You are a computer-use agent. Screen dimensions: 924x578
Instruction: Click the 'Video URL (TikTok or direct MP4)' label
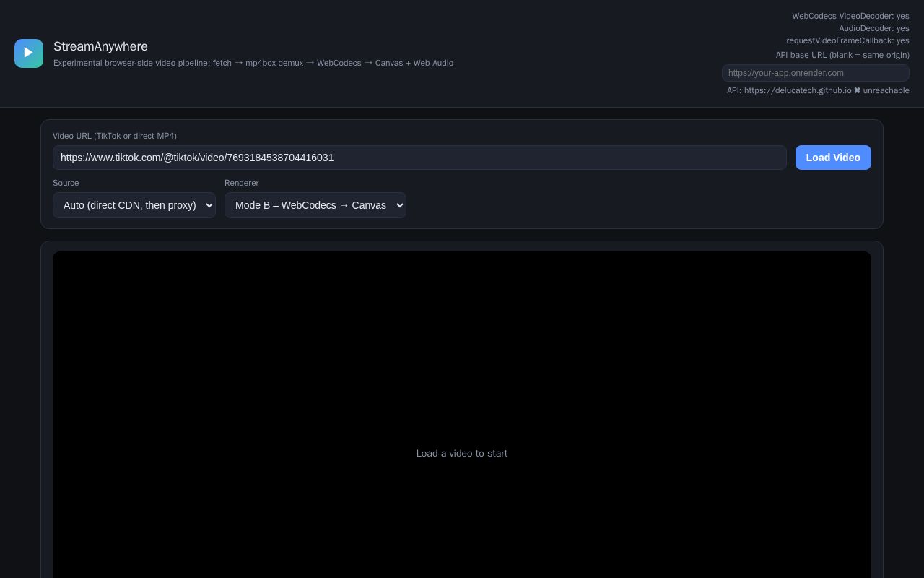[x=115, y=136]
